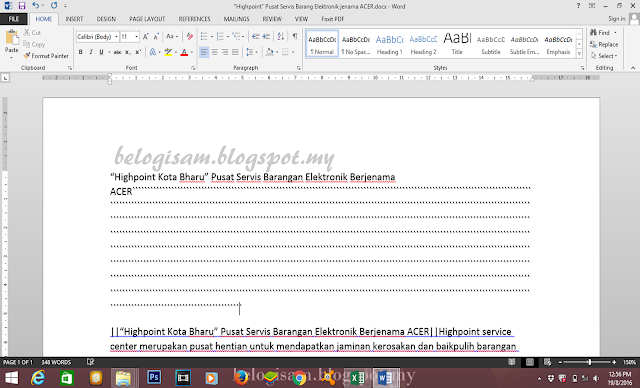Expand the Styles gallery
The width and height of the screenshot is (640, 388).
[579, 53]
